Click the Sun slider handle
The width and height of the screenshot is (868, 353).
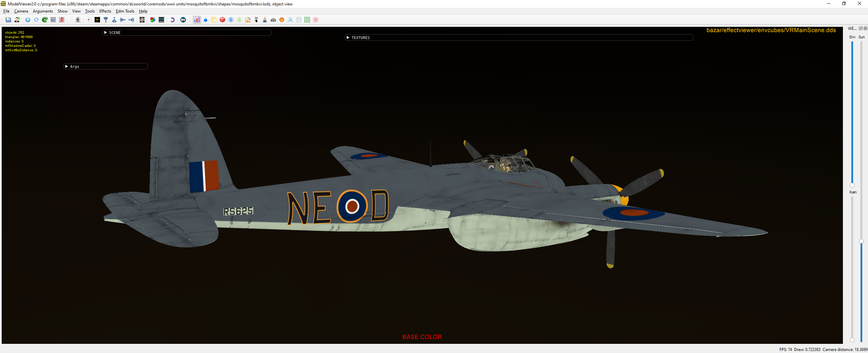(861, 241)
